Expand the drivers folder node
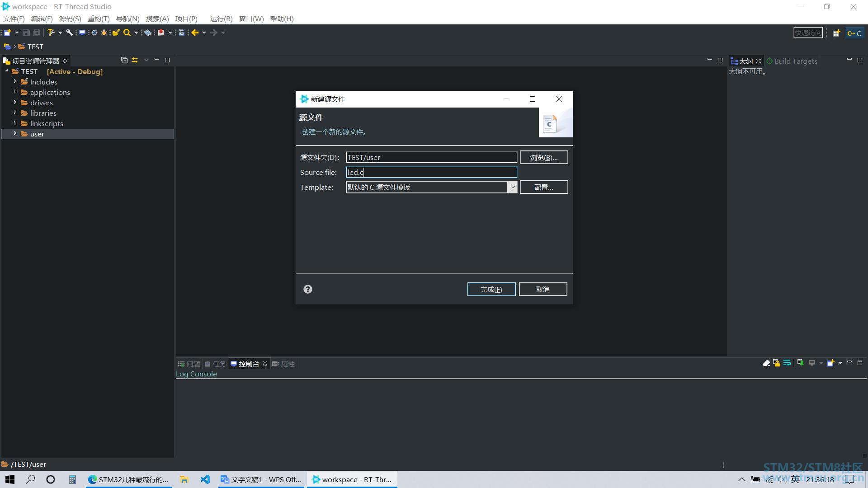The image size is (868, 488). pyautogui.click(x=15, y=103)
